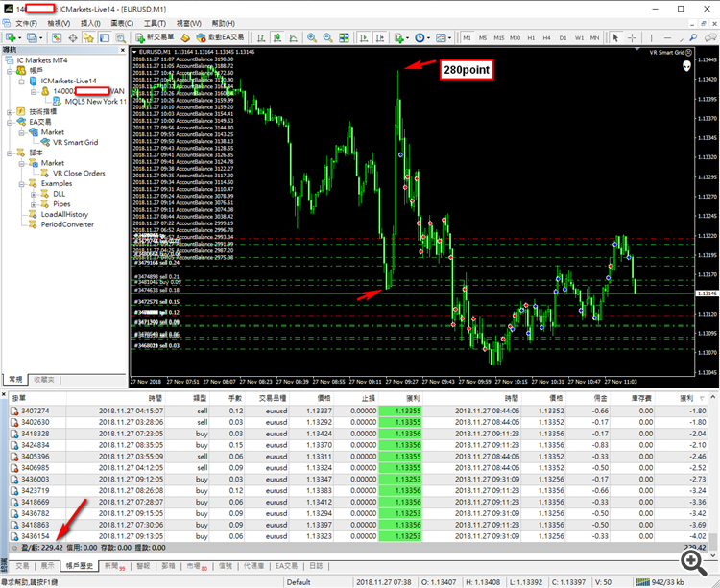Image resolution: width=720 pixels, height=588 pixels.
Task: Open the Strategy Tester magnifier icon
Action: (x=120, y=37)
